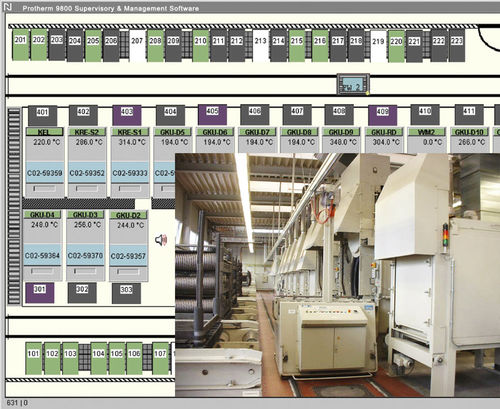Click station box 404

pyautogui.click(x=170, y=115)
